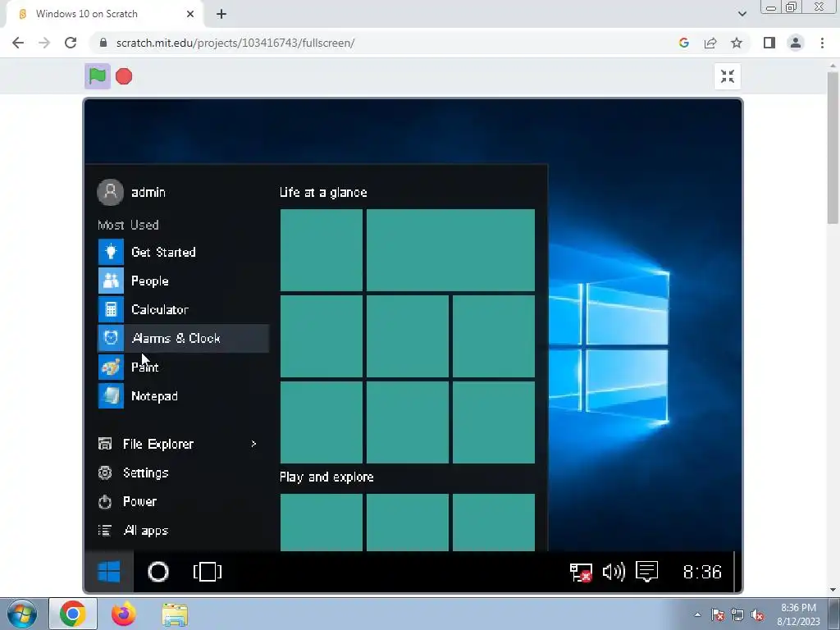Open Windows Explorer taskbar folder
Screen dimensions: 840x630
coord(175,614)
